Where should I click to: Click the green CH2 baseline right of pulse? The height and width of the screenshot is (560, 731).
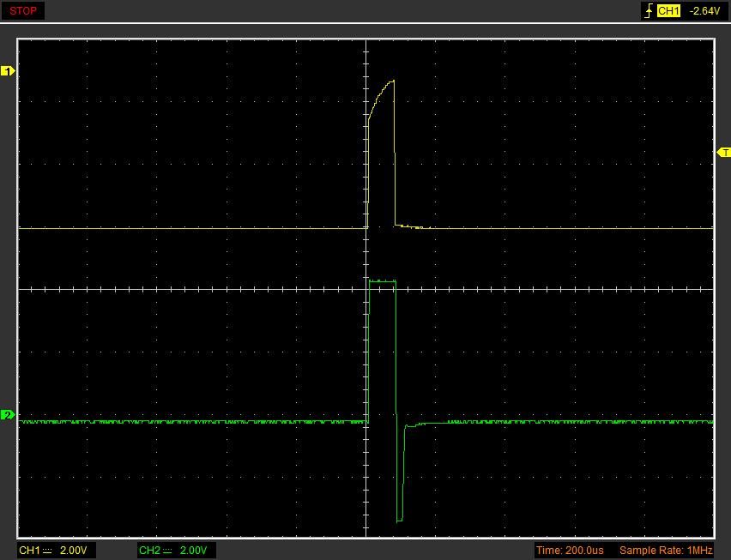pyautogui.click(x=558, y=422)
